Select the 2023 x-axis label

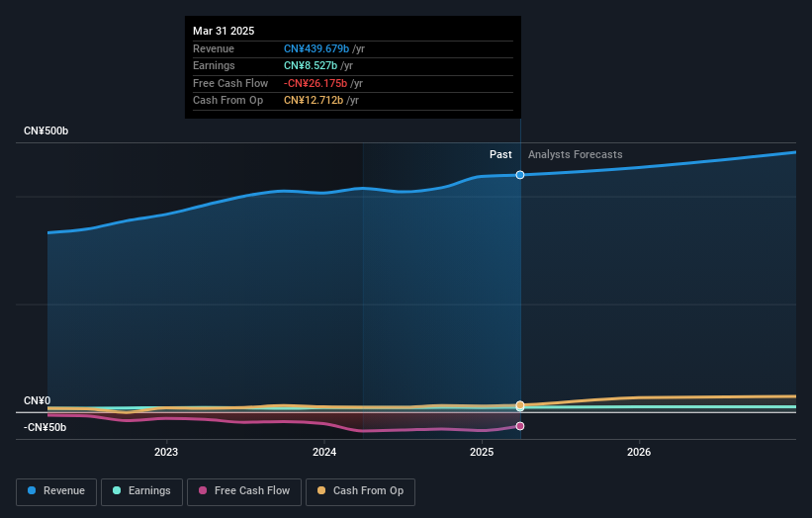point(166,452)
